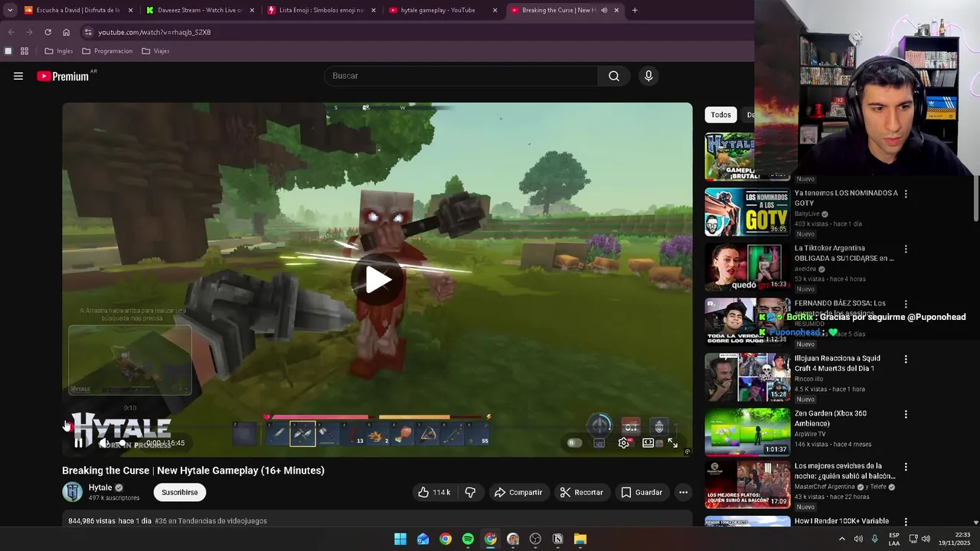Open 'Ya tenemos LOS NOMINADOS' video title
This screenshot has height=551, width=980.
click(846, 197)
